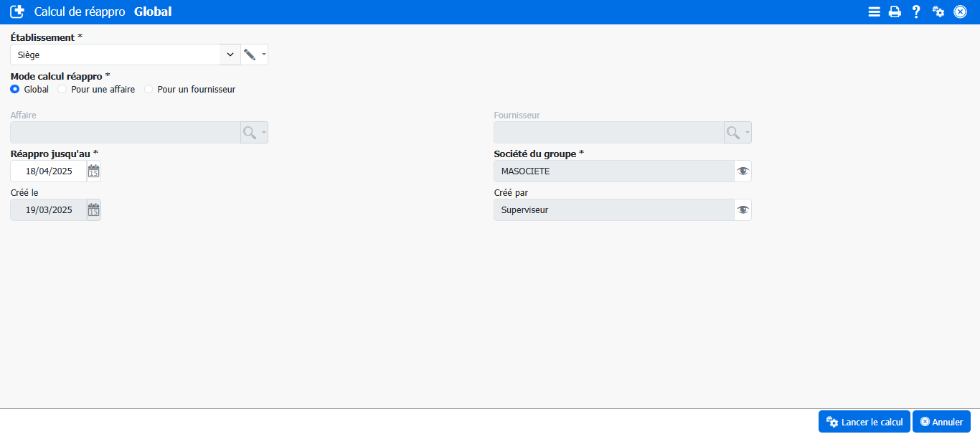Close the form with header X icon

[x=960, y=11]
